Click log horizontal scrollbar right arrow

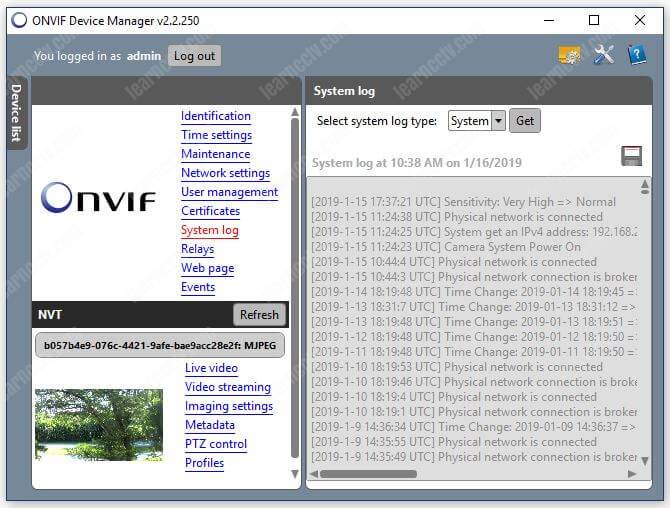coord(632,474)
